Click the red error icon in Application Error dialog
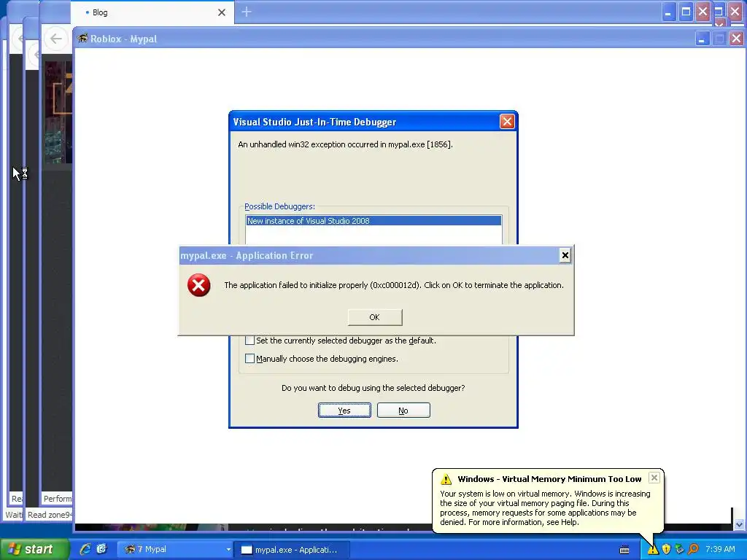The height and width of the screenshot is (560, 747). click(x=198, y=285)
